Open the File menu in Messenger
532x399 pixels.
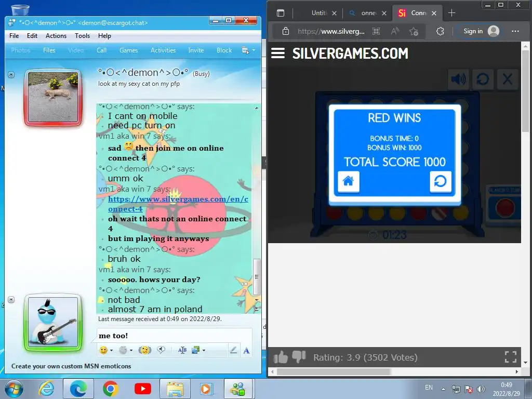coord(14,36)
